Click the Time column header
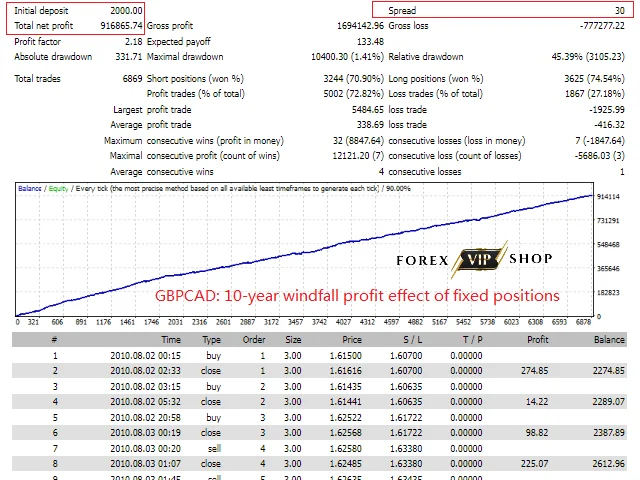This screenshot has width=640, height=480. tap(171, 340)
